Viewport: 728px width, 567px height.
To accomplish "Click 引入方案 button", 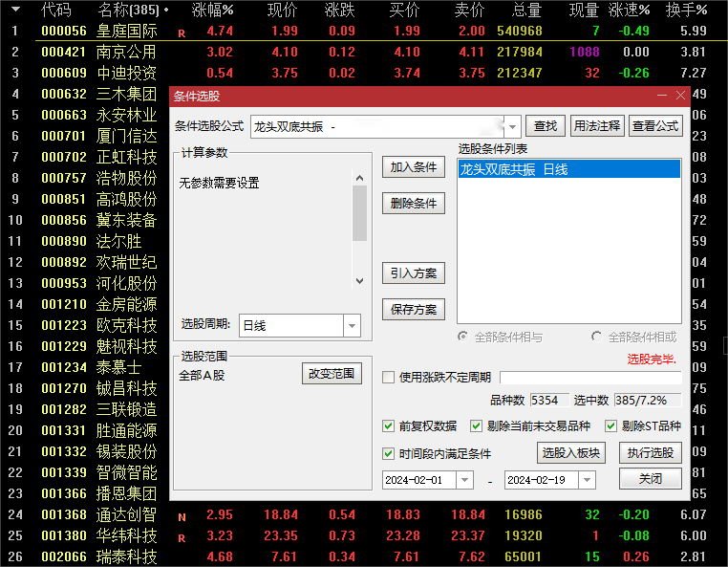I will (x=414, y=273).
